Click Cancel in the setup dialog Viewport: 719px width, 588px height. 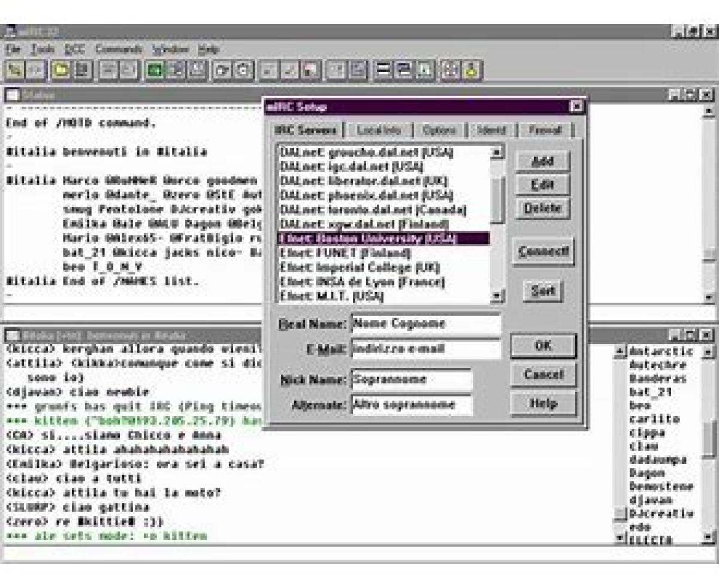543,375
